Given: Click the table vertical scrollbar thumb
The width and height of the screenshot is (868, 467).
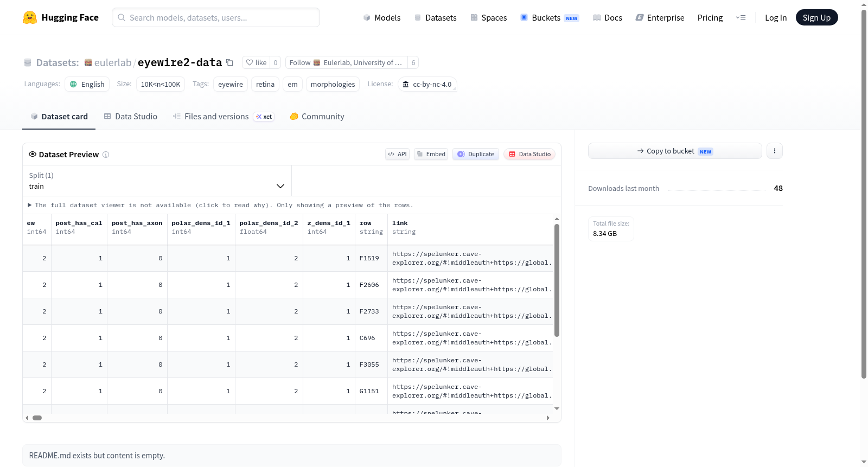Looking at the screenshot, I should pos(557,280).
